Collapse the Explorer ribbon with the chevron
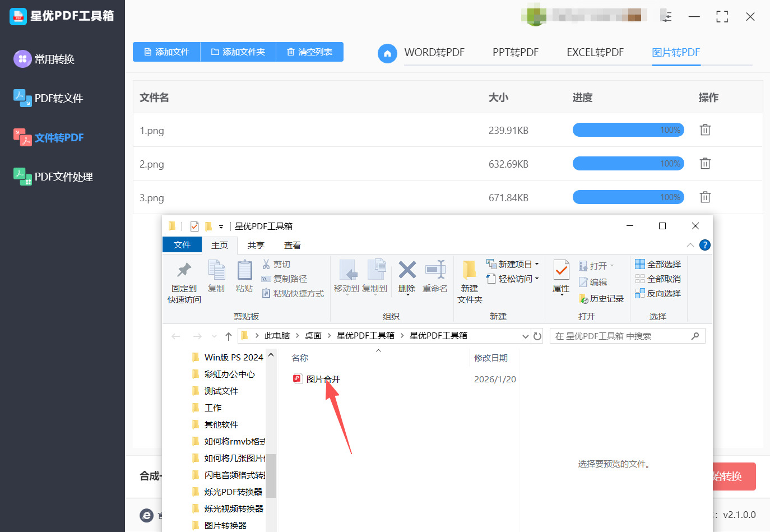The image size is (770, 532). pyautogui.click(x=690, y=245)
